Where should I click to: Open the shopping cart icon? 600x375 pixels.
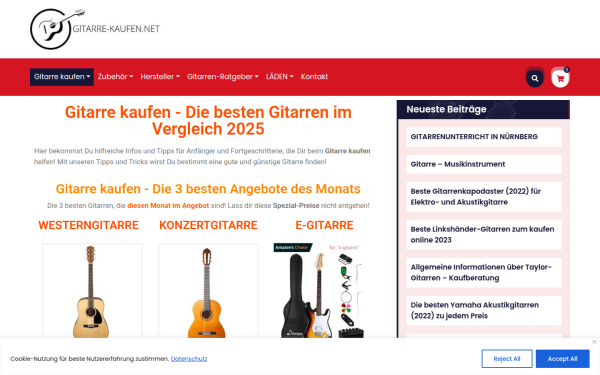coord(560,78)
